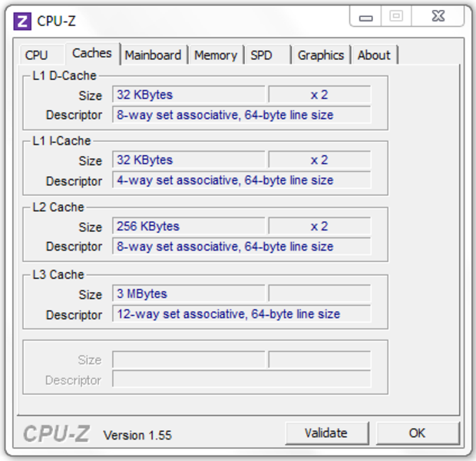
Task: Confirm with the OK button
Action: 418,433
